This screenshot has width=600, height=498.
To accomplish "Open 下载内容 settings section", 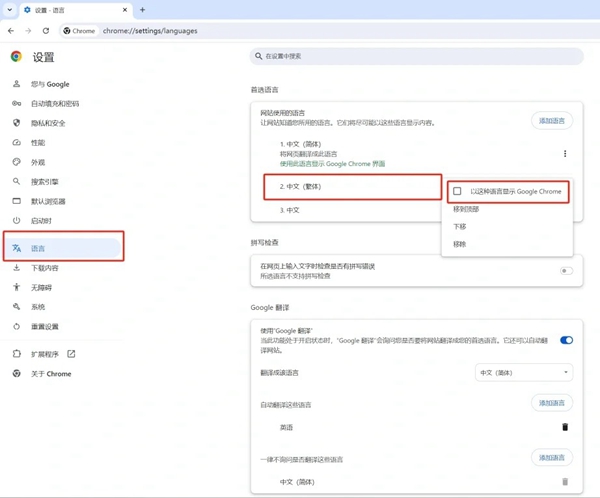I will [x=45, y=268].
